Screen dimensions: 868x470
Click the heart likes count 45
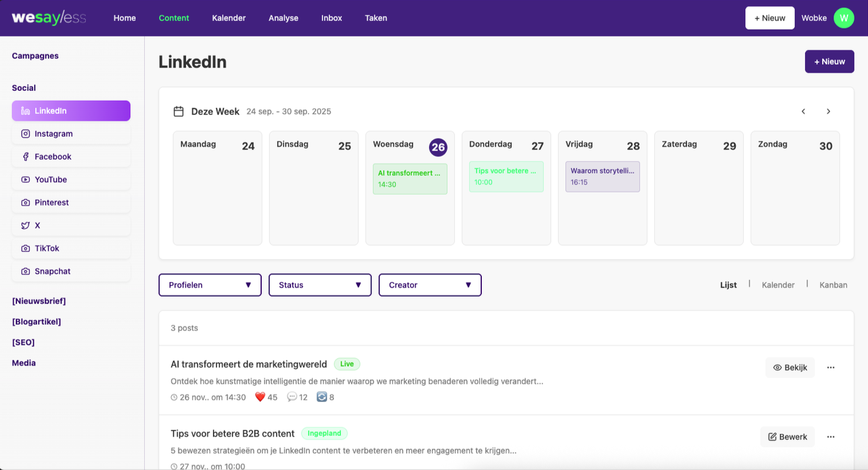[266, 397]
